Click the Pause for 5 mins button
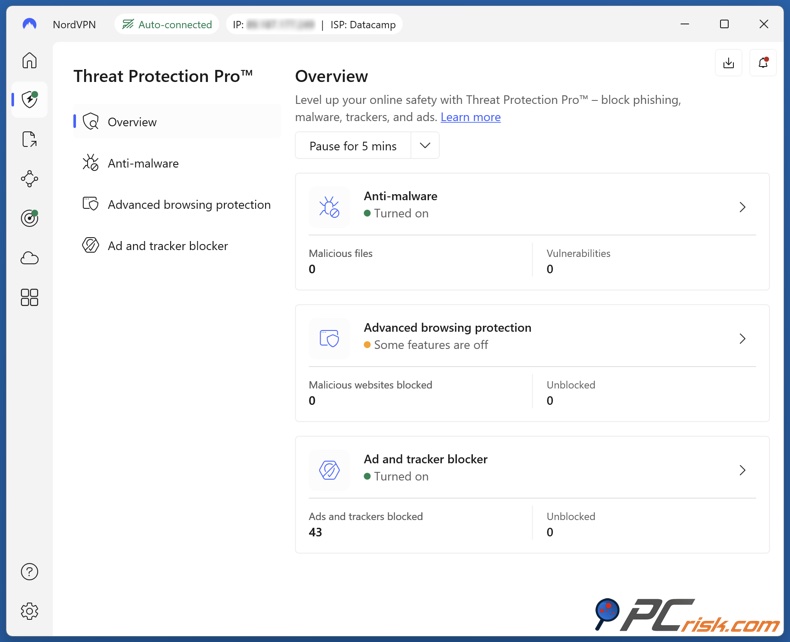Viewport: 790px width, 642px height. 353,146
